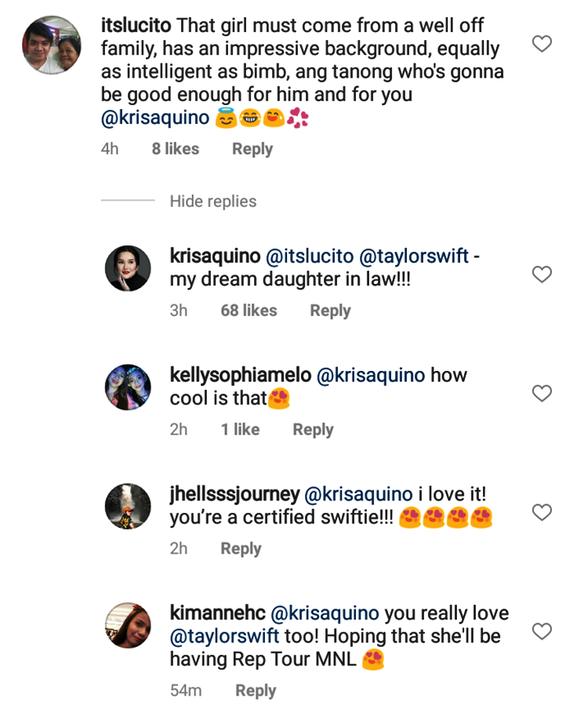Show the 8 likes on itslucito's comment
This screenshot has width=588, height=705.
(x=176, y=149)
